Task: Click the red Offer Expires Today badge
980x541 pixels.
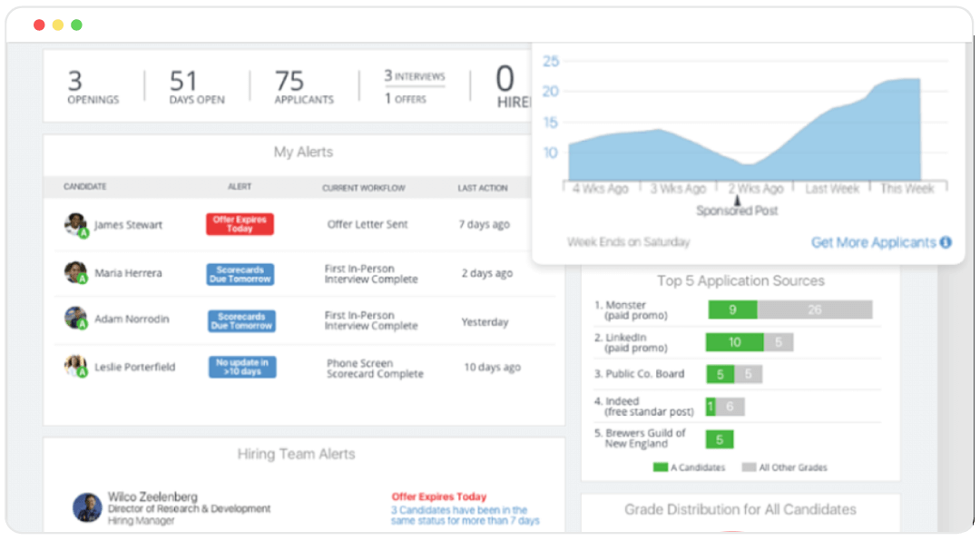Action: (x=240, y=224)
